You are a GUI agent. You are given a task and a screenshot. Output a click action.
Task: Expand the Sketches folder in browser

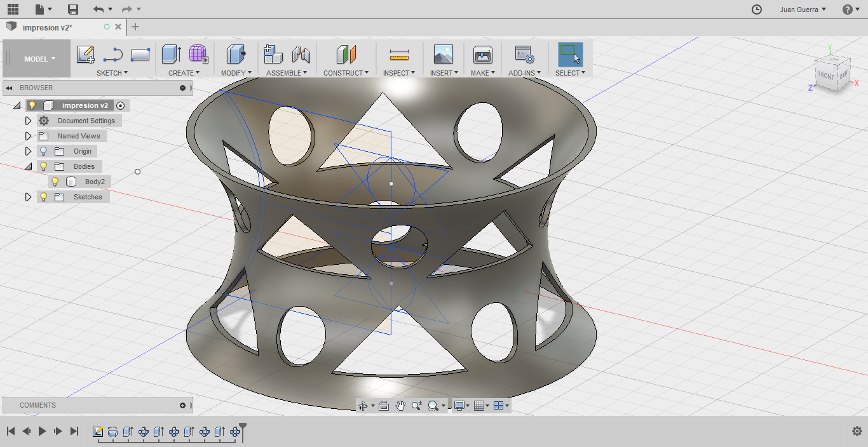pyautogui.click(x=28, y=197)
